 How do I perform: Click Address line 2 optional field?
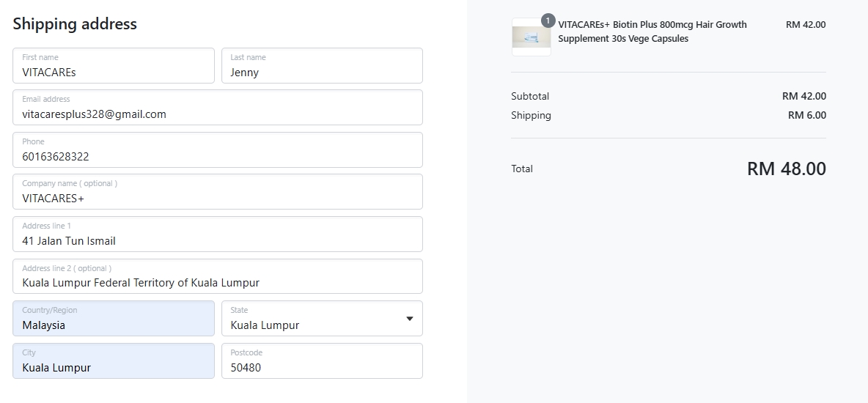coord(218,276)
